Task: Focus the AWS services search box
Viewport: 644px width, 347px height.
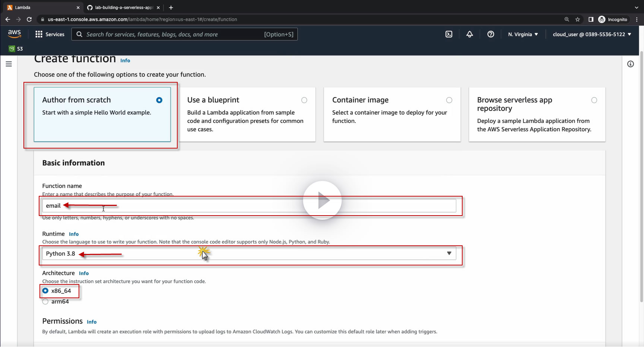Action: click(185, 34)
